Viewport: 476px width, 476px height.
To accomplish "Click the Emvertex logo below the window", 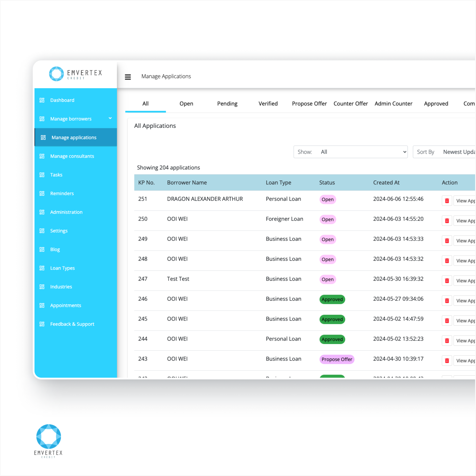I will [49, 441].
